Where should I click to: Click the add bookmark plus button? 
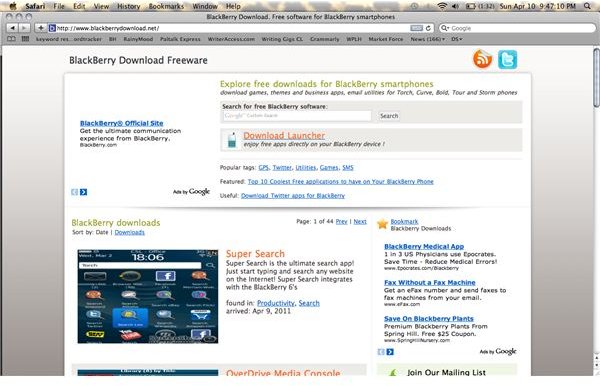(x=41, y=28)
